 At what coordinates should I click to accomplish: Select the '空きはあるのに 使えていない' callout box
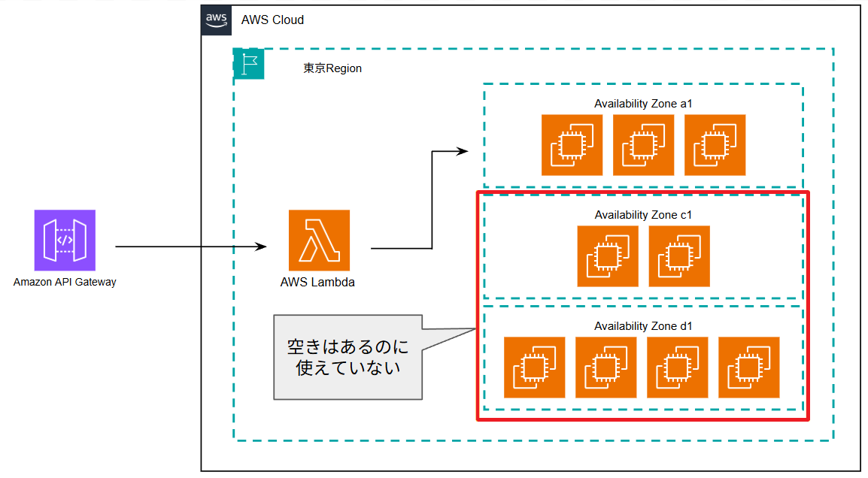pyautogui.click(x=348, y=358)
